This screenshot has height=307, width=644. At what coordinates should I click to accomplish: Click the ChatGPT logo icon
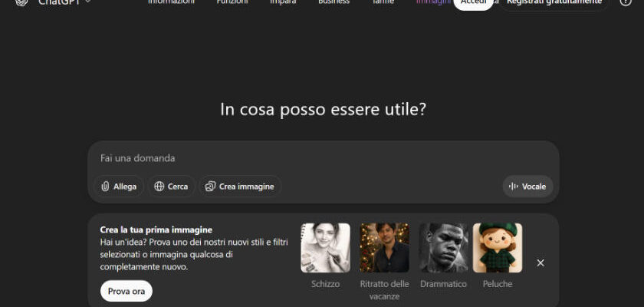(x=21, y=2)
